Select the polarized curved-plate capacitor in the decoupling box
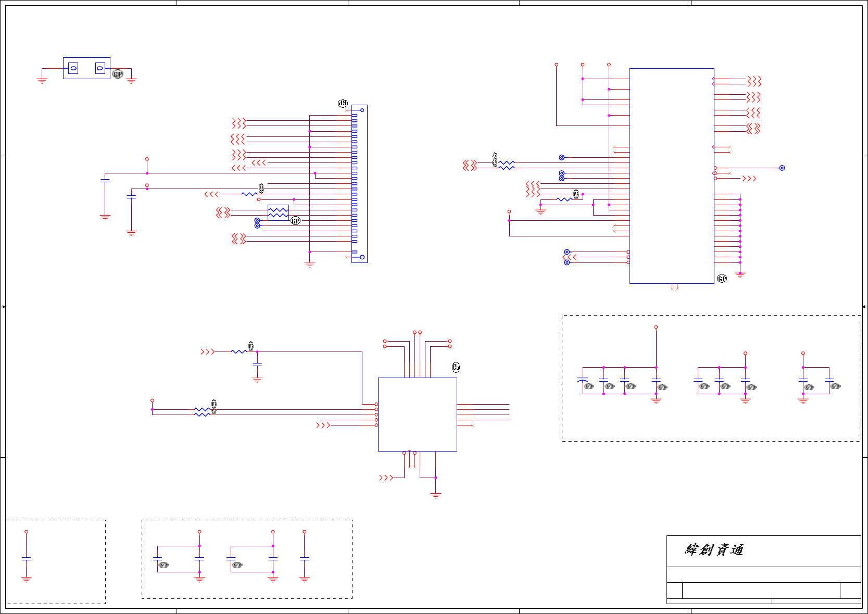This screenshot has height=614, width=868. coord(583,380)
